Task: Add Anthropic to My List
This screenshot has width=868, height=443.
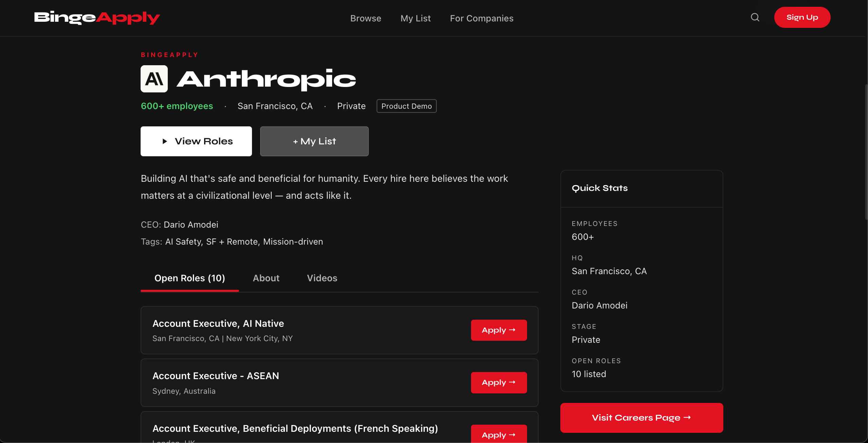Action: pyautogui.click(x=314, y=141)
